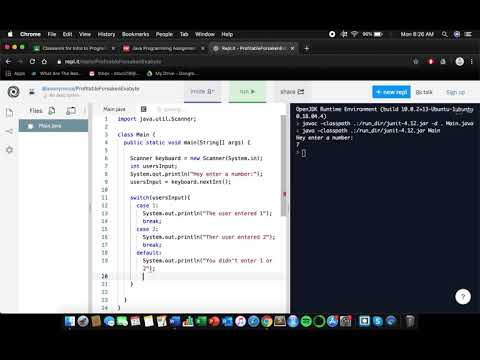
Task: Open Google Chrome from the dock
Action: [267, 321]
